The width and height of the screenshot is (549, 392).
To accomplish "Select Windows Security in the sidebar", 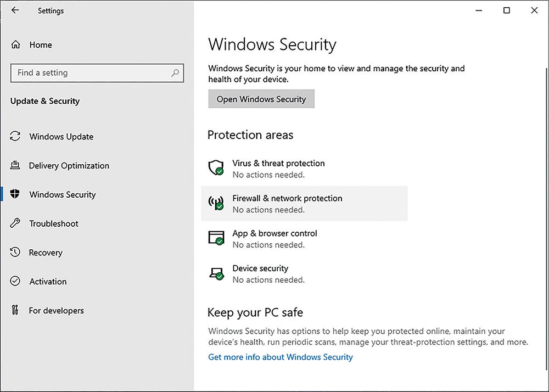I will tap(63, 194).
